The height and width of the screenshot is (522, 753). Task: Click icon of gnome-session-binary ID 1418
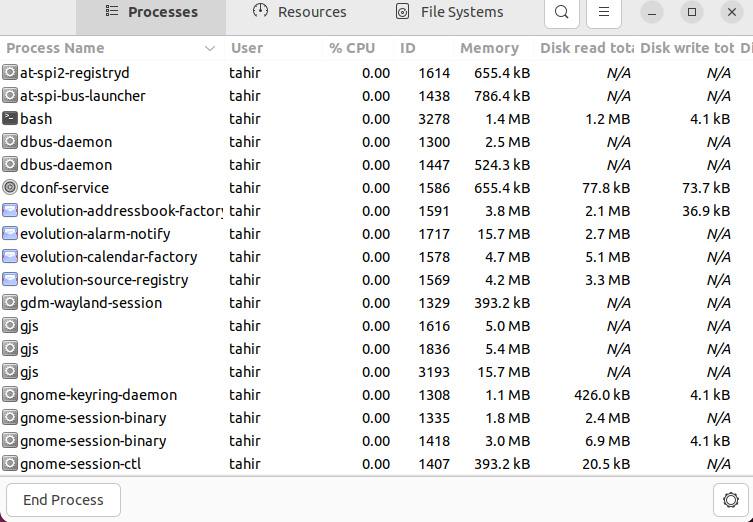(10, 440)
